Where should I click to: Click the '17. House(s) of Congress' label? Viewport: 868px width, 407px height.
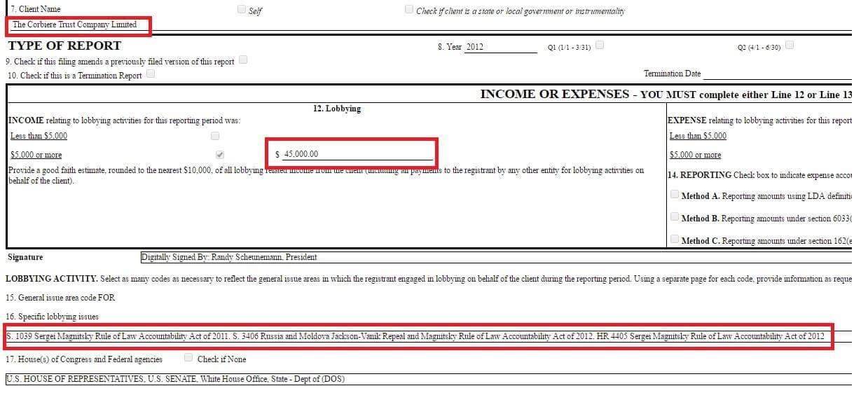click(84, 359)
